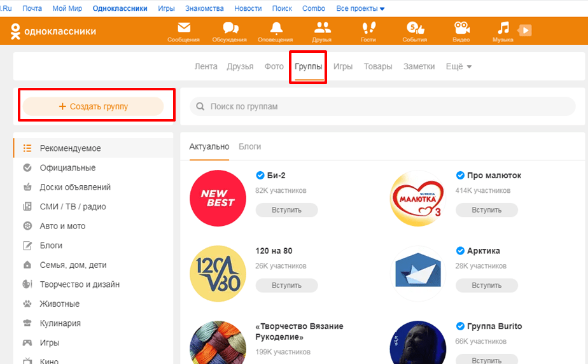Open the Оповещения bell icon
Screen dimensions: 588x364
tap(276, 28)
